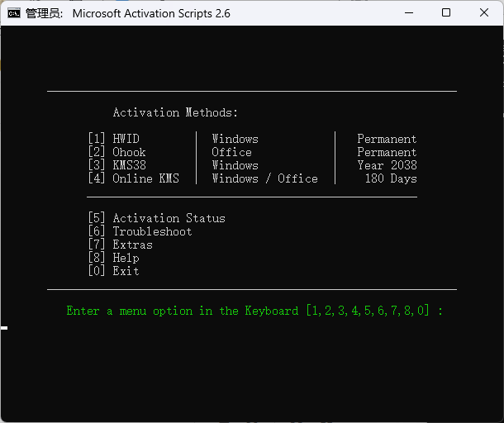Close the Activation Scripts window
The height and width of the screenshot is (423, 504).
(x=483, y=13)
